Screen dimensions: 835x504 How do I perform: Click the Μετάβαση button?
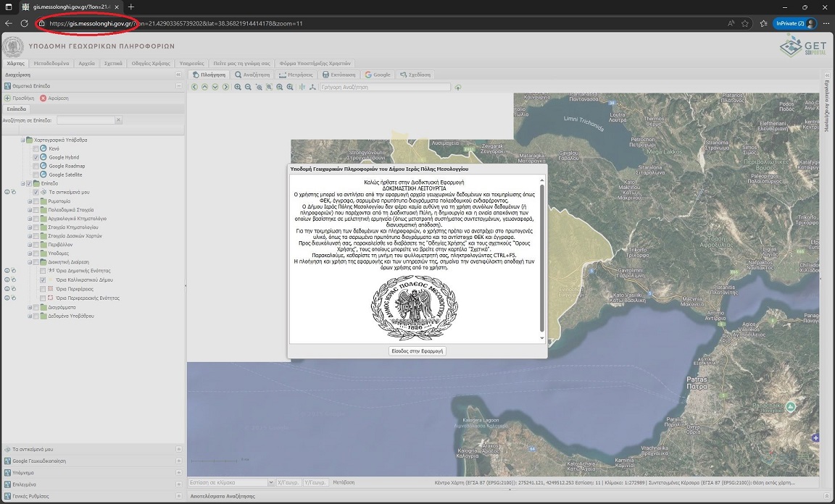[x=344, y=482]
